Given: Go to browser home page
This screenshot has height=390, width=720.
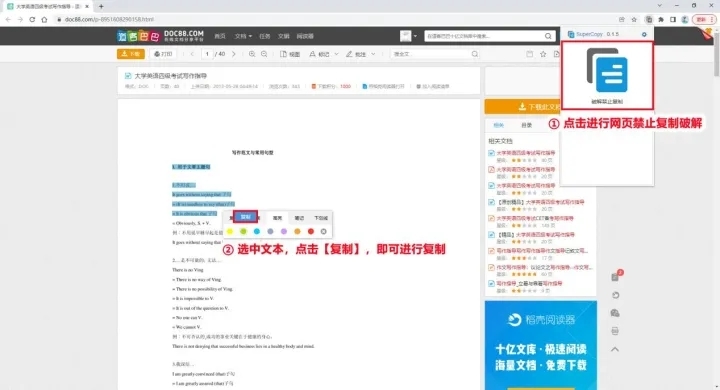Looking at the screenshot, I should [44, 19].
